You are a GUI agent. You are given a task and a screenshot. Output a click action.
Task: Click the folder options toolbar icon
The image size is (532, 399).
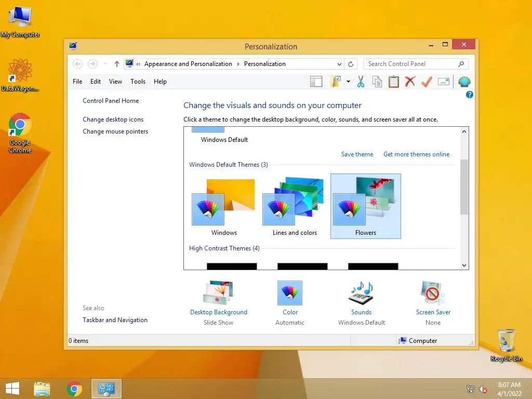pyautogui.click(x=336, y=82)
